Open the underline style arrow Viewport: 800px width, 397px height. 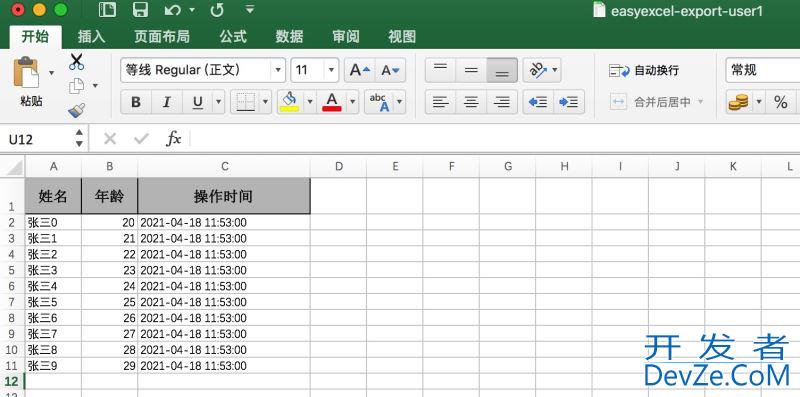click(x=218, y=102)
